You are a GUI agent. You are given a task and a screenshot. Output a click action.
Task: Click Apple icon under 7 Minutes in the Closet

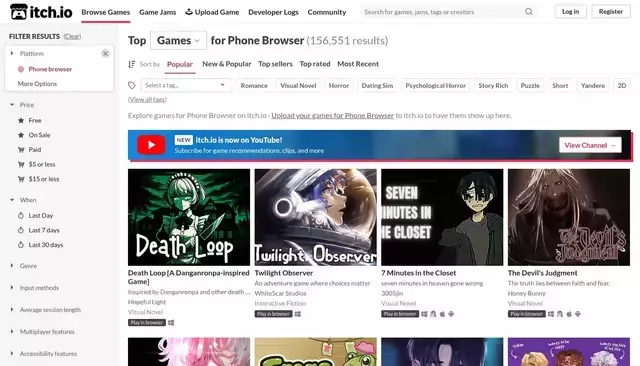[442, 314]
